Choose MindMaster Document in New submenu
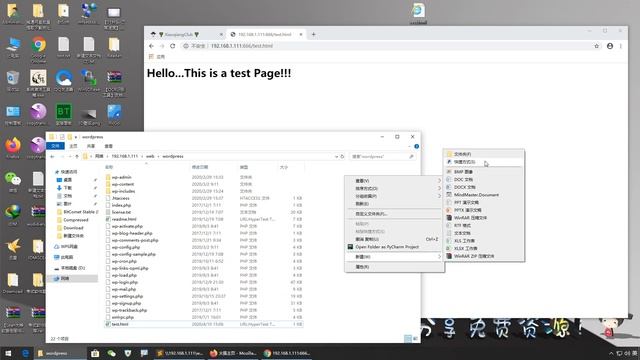Image resolution: width=640 pixels, height=360 pixels. (484, 195)
